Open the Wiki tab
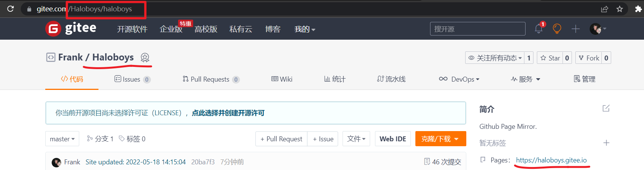The image size is (644, 170). (282, 79)
